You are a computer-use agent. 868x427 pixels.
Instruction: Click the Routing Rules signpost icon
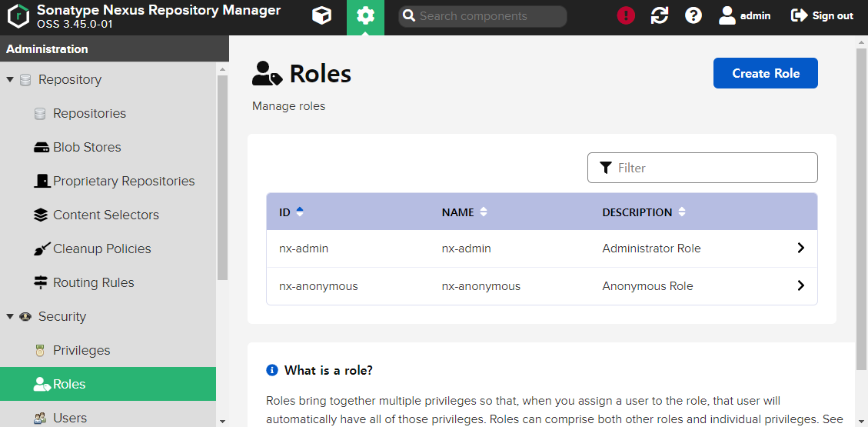41,283
